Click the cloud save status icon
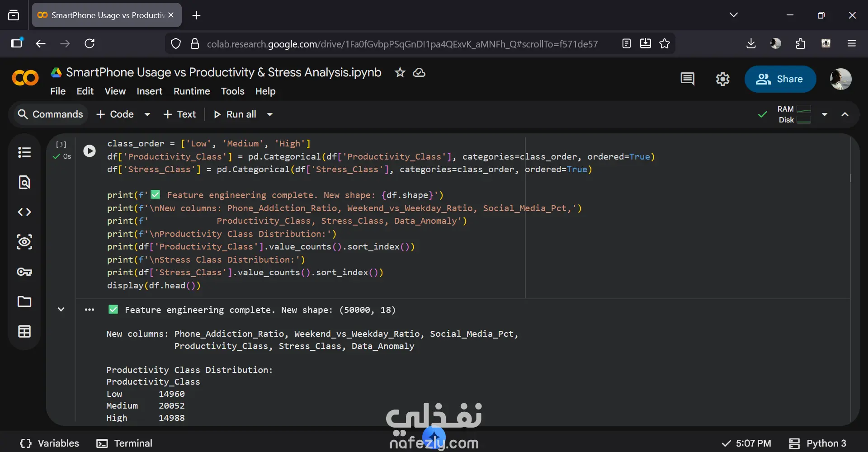This screenshot has width=868, height=452. (x=419, y=72)
